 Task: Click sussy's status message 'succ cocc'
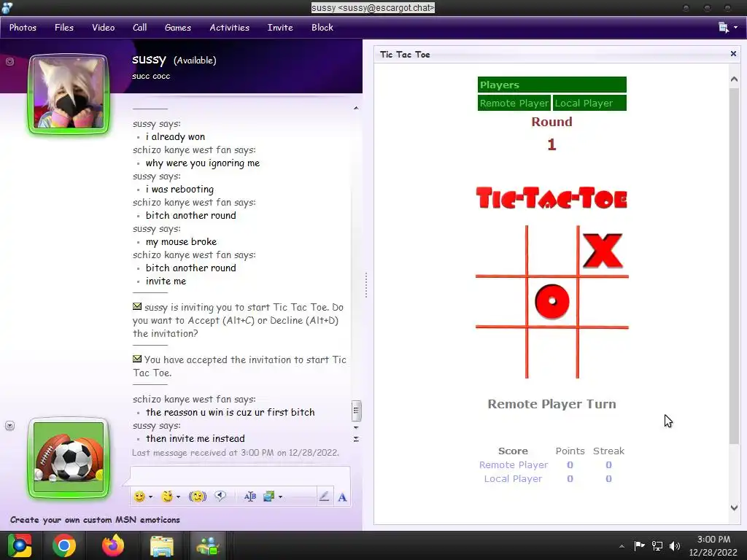151,76
